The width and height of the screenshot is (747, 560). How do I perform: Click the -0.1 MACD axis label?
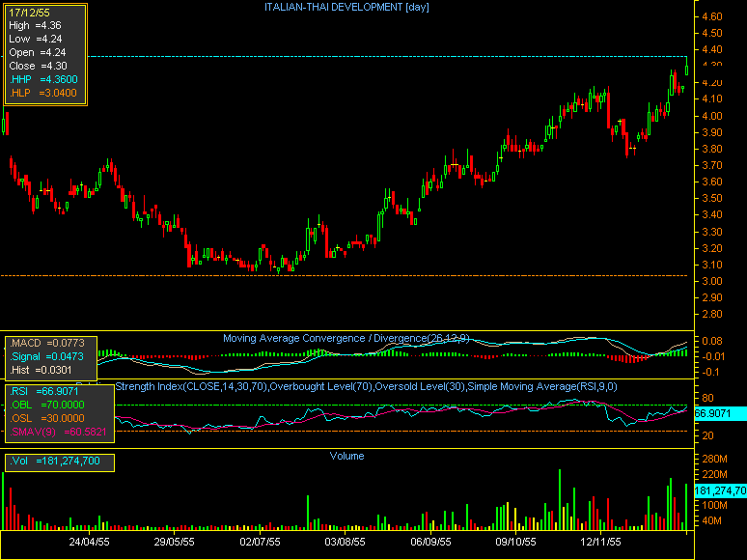pyautogui.click(x=710, y=373)
